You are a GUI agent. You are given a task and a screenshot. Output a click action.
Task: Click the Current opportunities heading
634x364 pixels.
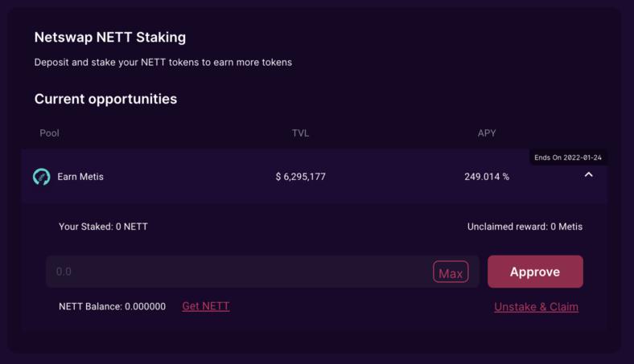105,99
